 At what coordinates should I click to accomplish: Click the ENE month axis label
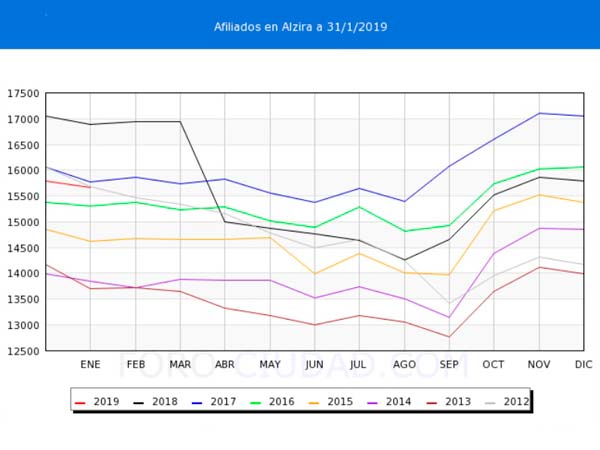tap(90, 365)
